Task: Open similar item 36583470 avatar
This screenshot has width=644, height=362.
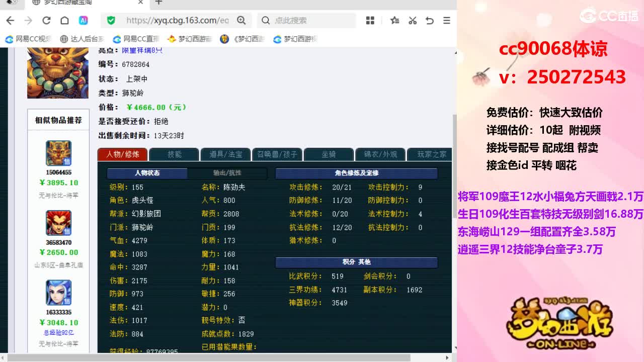Action: [x=59, y=223]
